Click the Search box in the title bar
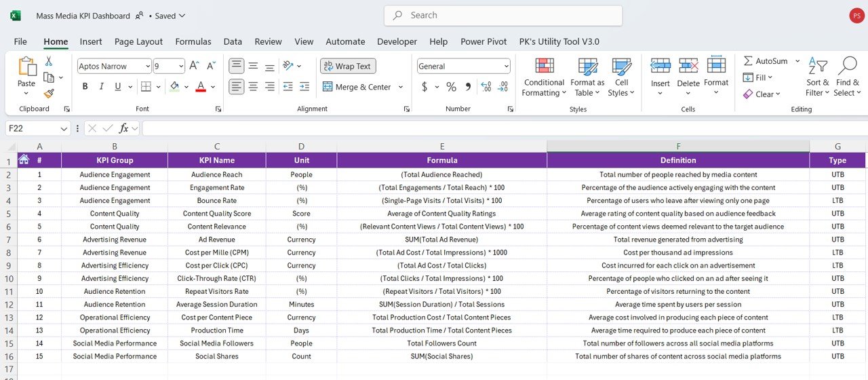868x380 pixels. click(503, 15)
